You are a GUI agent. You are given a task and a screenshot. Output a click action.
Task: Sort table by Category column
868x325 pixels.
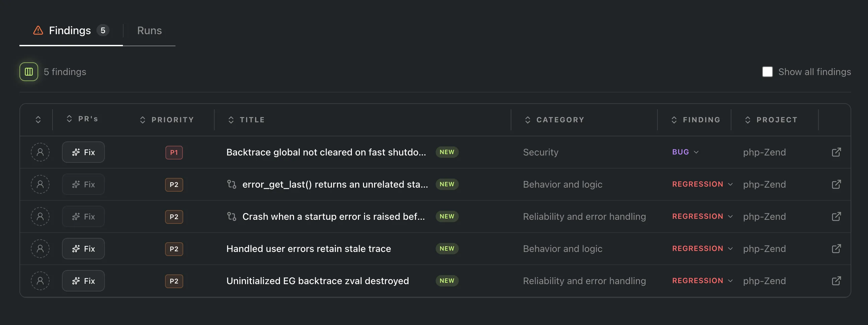(554, 120)
